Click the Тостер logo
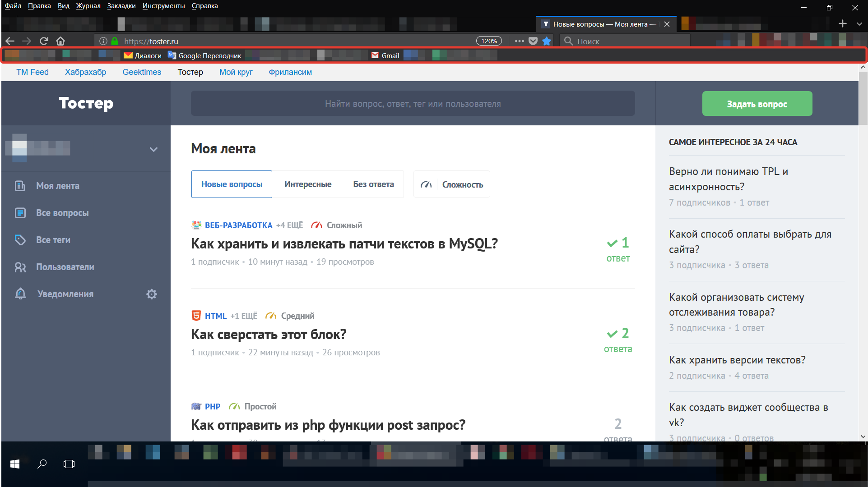The height and width of the screenshot is (487, 868). coord(86,103)
